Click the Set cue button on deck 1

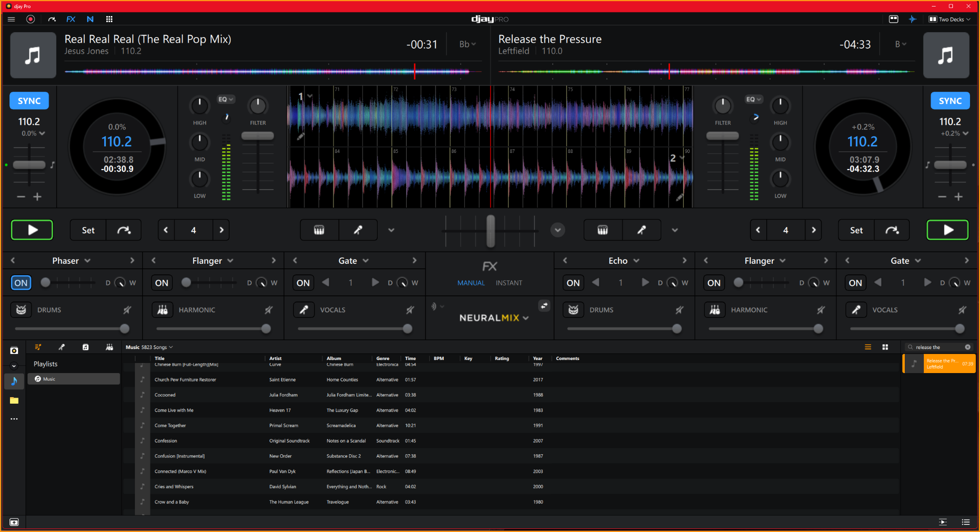[88, 230]
